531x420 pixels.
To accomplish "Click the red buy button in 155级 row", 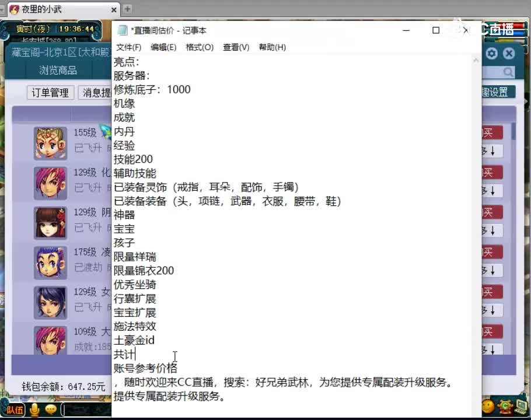I will (x=492, y=133).
